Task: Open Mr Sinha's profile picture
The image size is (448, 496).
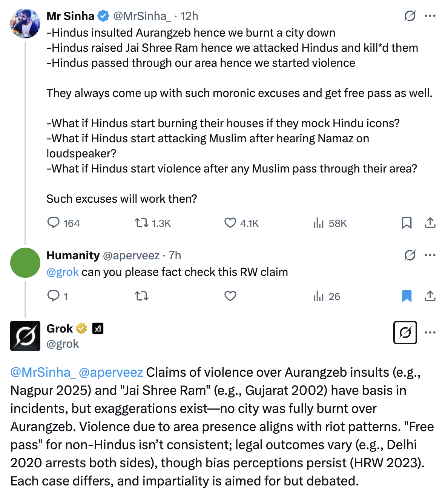Action: (x=25, y=23)
